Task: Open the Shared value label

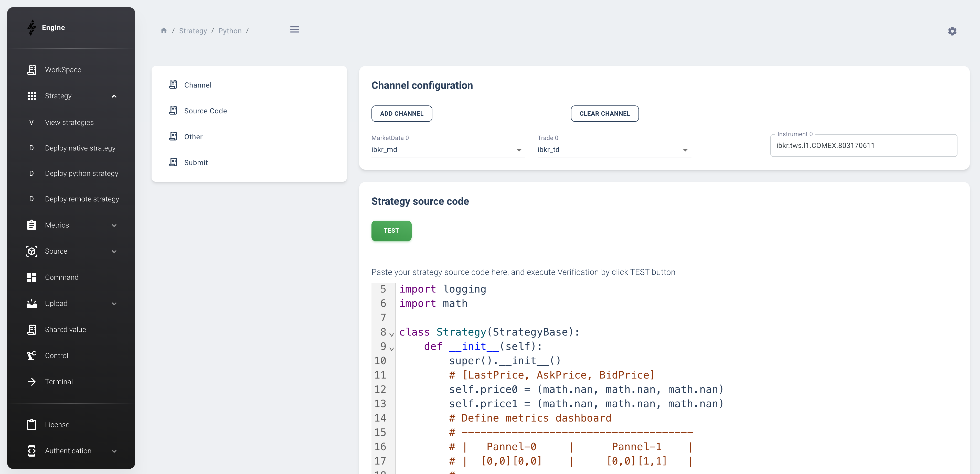Action: click(66, 329)
